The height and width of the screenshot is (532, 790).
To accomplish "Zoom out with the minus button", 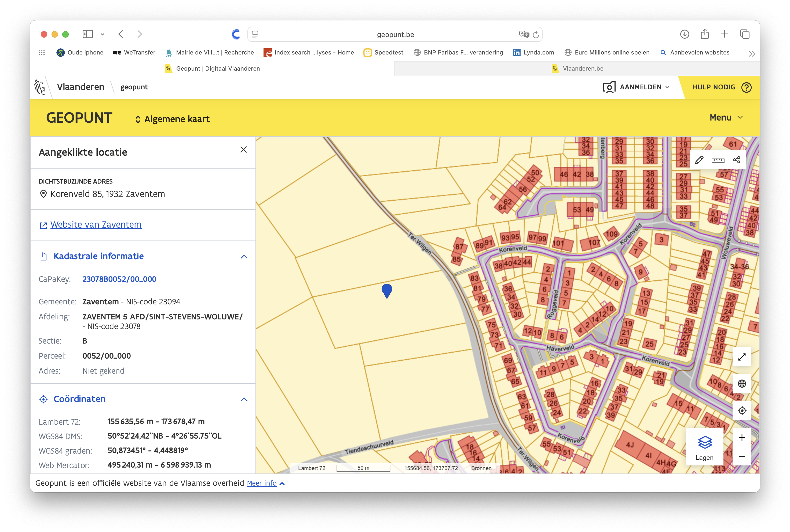I will [741, 456].
